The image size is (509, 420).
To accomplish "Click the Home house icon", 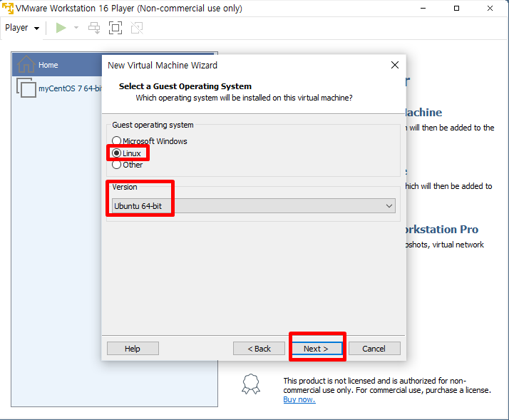I will 26,64.
